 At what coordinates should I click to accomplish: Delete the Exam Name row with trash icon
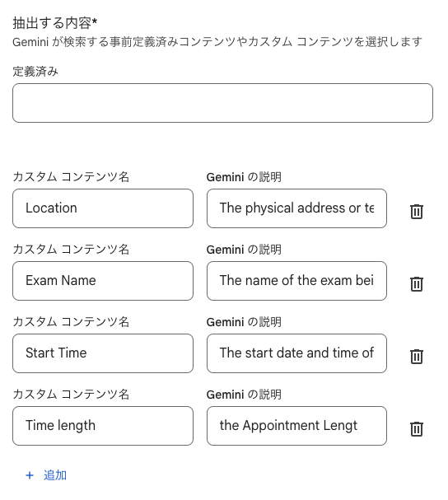point(416,283)
